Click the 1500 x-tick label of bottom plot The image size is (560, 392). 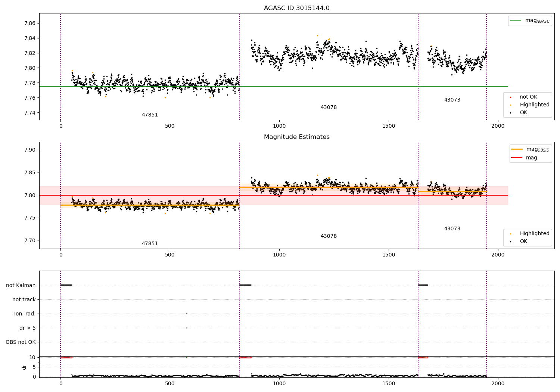389,384
